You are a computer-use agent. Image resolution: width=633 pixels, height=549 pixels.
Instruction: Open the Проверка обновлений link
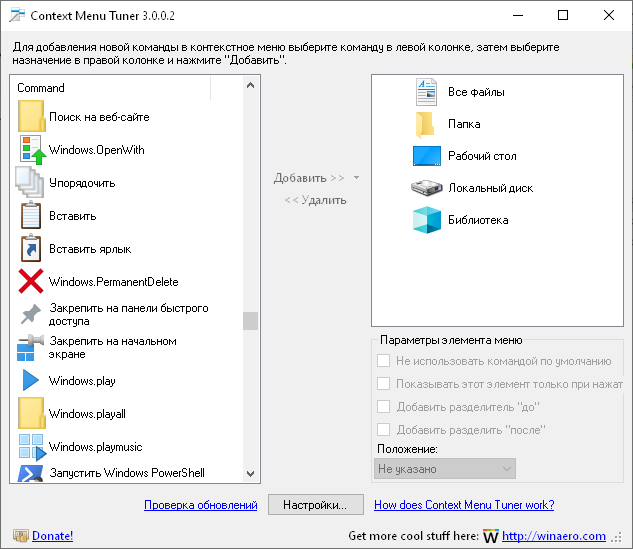tap(201, 505)
